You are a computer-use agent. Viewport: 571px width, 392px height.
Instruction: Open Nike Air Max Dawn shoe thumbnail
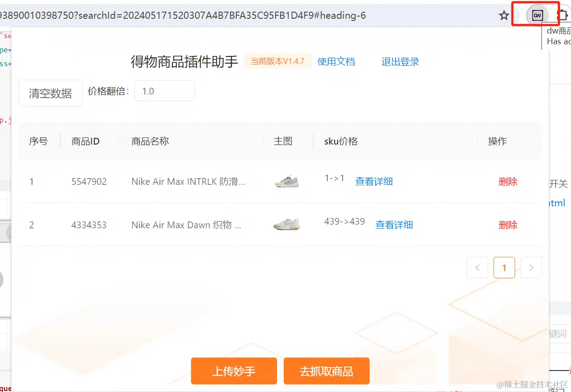tap(286, 224)
